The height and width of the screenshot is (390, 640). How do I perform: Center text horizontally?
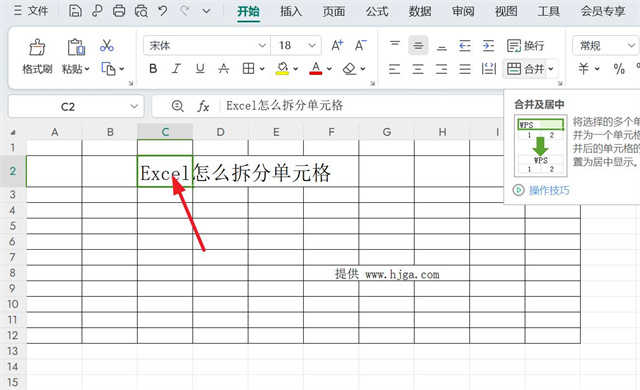pos(418,69)
